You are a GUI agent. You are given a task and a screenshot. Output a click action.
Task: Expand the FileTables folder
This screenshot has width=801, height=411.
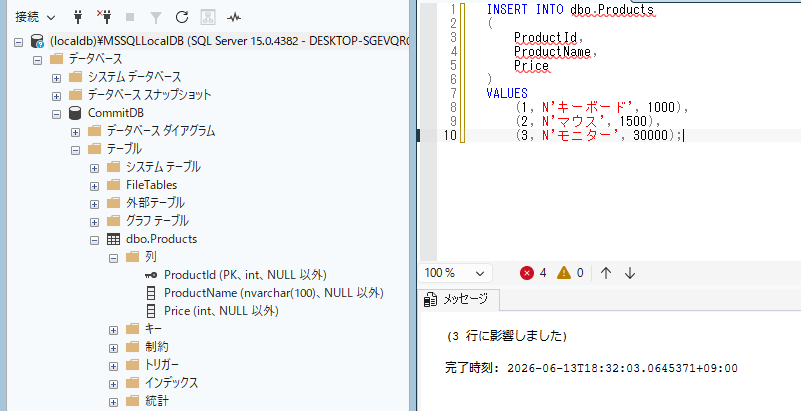click(95, 186)
